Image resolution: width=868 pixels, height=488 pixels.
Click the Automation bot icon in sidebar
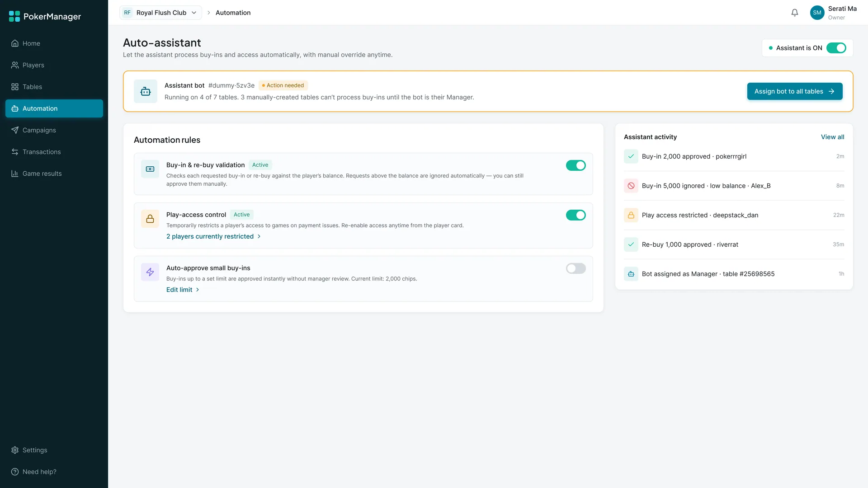click(15, 108)
